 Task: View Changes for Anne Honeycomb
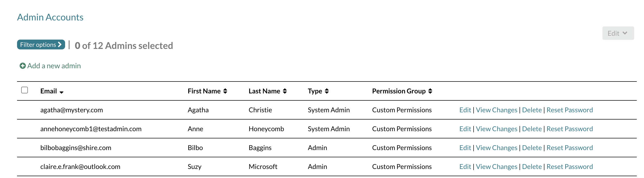[496, 129]
